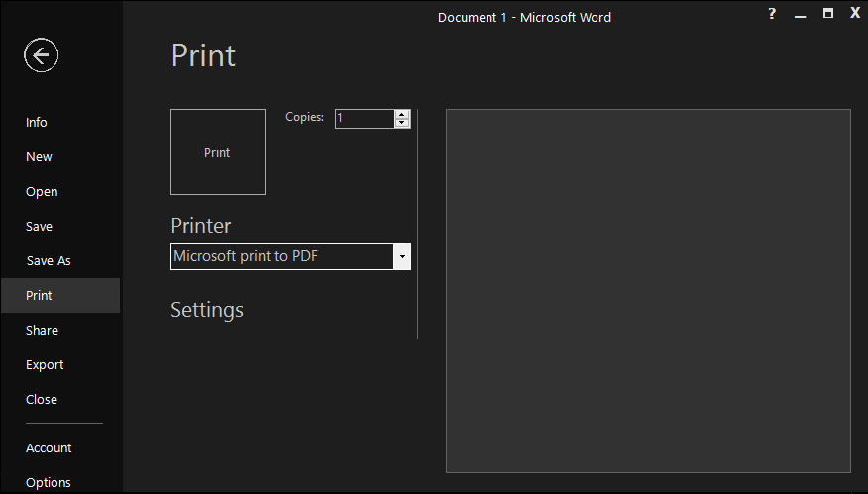Image resolution: width=868 pixels, height=494 pixels.
Task: Select New in the sidebar
Action: [x=40, y=157]
